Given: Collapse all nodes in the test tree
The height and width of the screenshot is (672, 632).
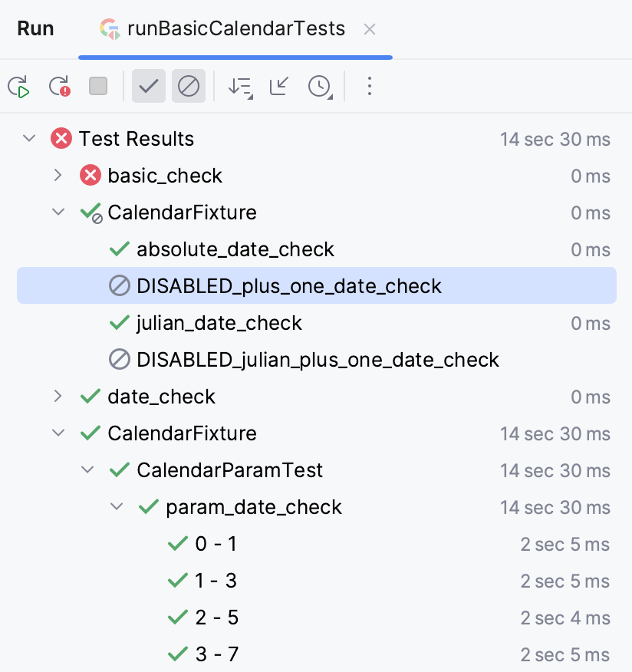Looking at the screenshot, I should click(278, 86).
